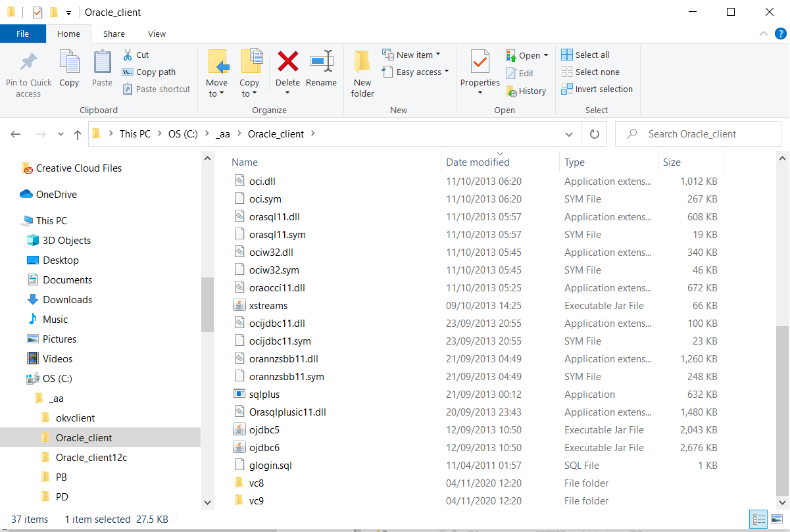Click the Paste shortcut option

pos(157,89)
